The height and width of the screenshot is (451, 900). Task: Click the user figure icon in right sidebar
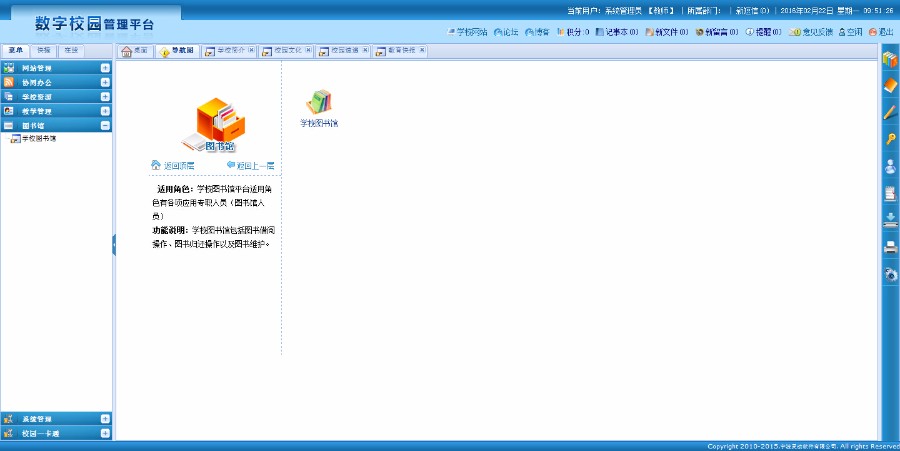coord(890,166)
